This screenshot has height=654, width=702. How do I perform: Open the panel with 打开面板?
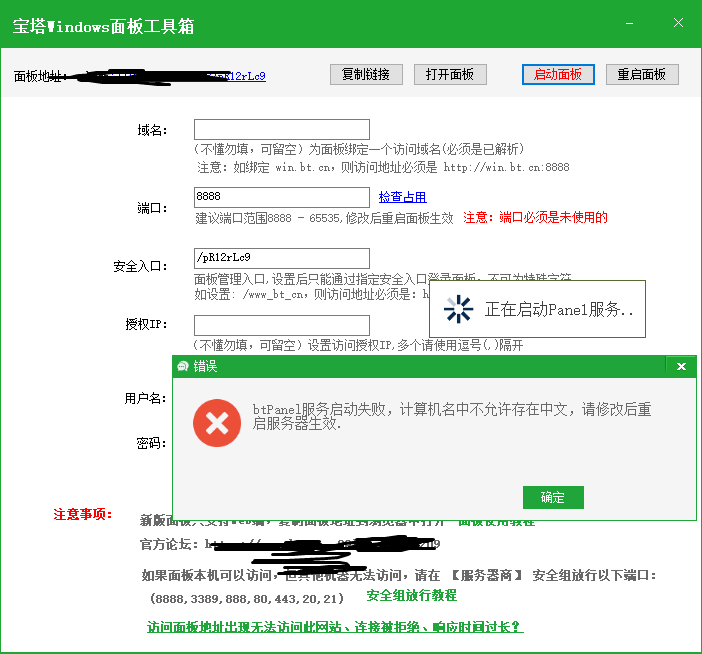click(450, 74)
